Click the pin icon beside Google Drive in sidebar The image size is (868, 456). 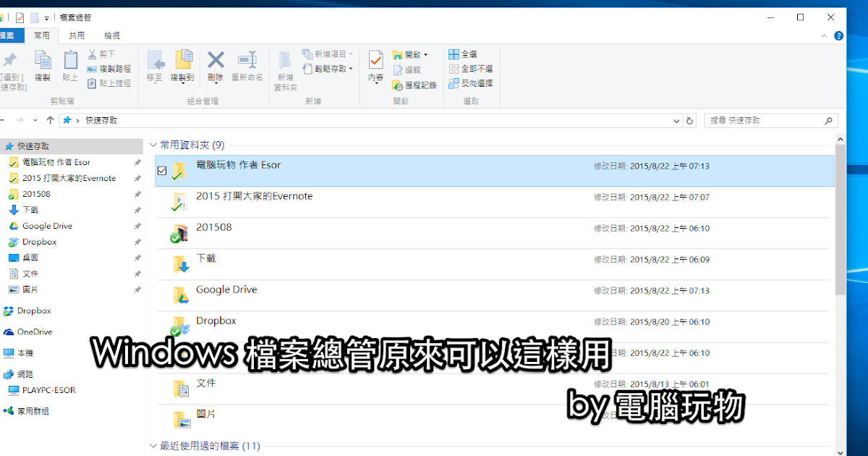pos(137,226)
